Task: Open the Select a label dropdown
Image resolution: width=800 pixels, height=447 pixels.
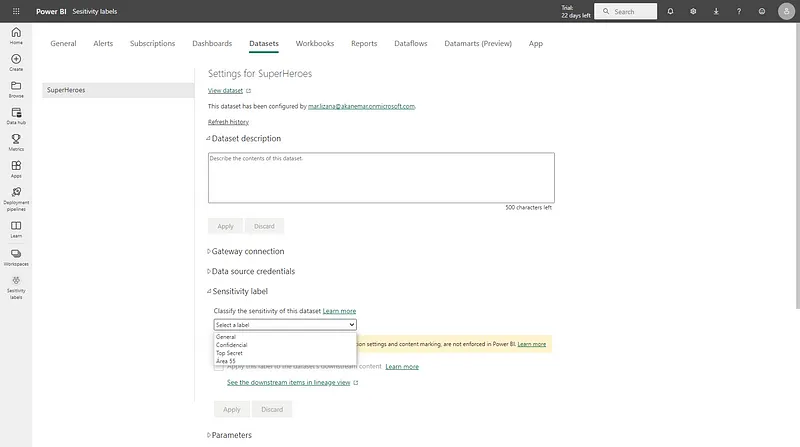Action: [285, 325]
